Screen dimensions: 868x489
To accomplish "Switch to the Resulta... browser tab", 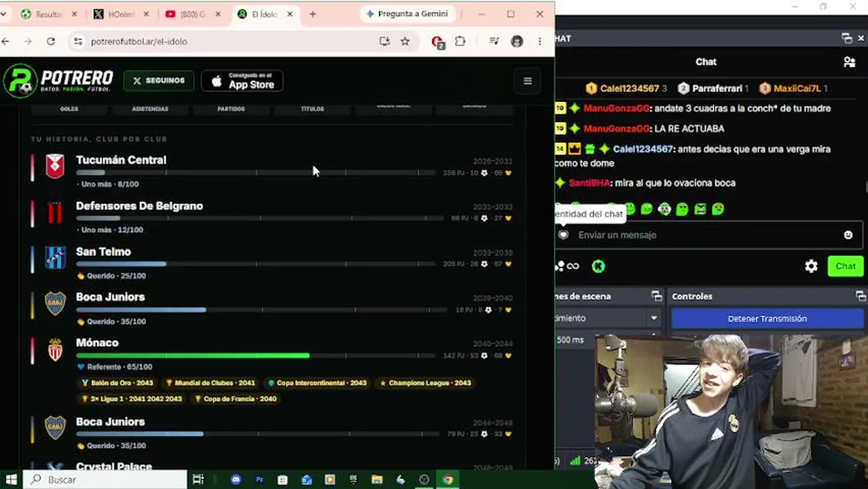I will (48, 14).
